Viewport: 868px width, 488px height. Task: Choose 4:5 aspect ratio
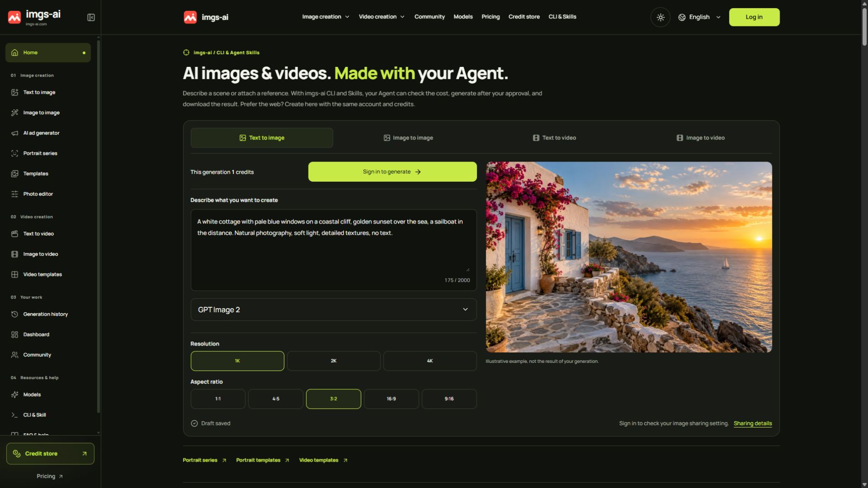[x=276, y=399]
